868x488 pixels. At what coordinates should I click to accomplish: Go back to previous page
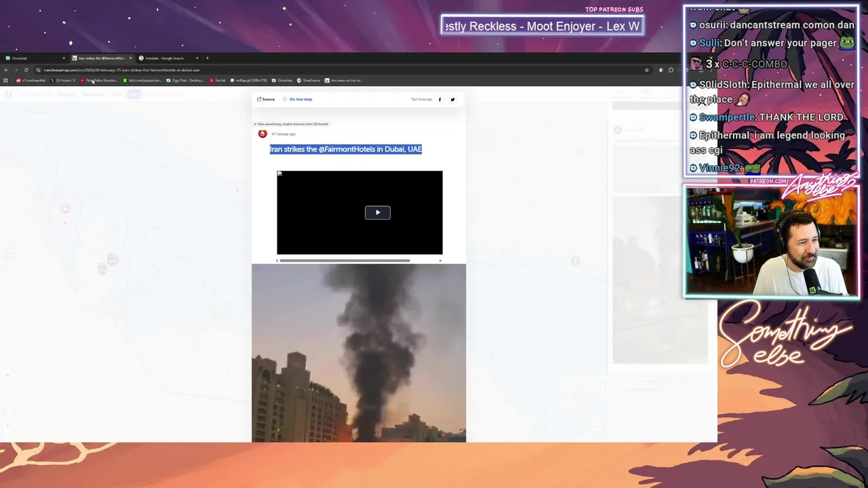click(6, 70)
